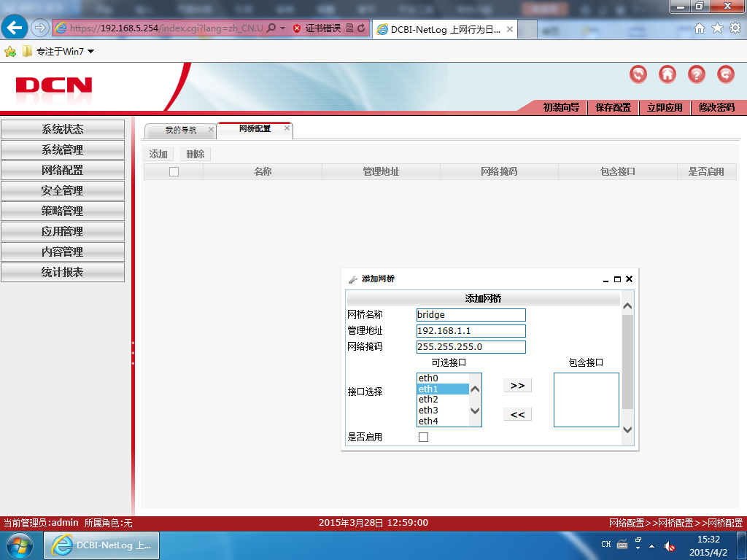Toggle the select-all checkbox in table header
Image resolution: width=747 pixels, height=560 pixels.
coord(174,172)
